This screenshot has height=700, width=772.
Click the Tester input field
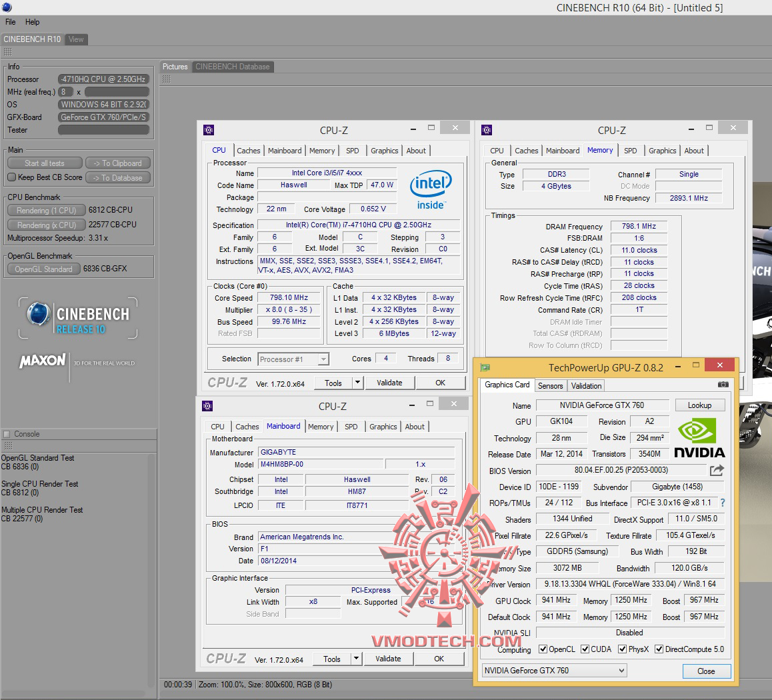103,130
